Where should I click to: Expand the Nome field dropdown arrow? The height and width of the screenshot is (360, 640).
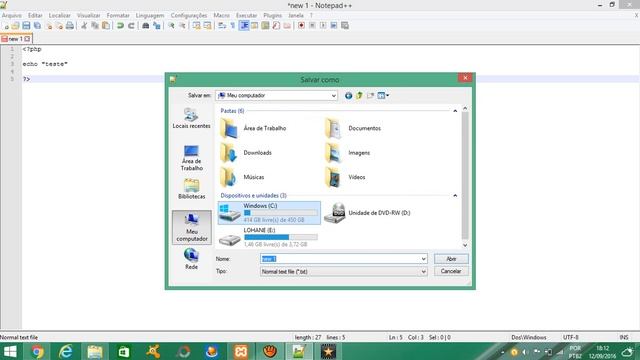click(423, 259)
